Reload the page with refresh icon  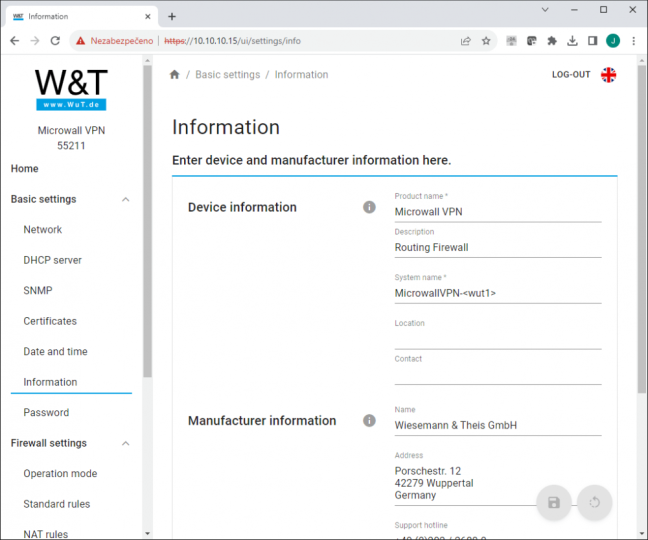click(55, 40)
